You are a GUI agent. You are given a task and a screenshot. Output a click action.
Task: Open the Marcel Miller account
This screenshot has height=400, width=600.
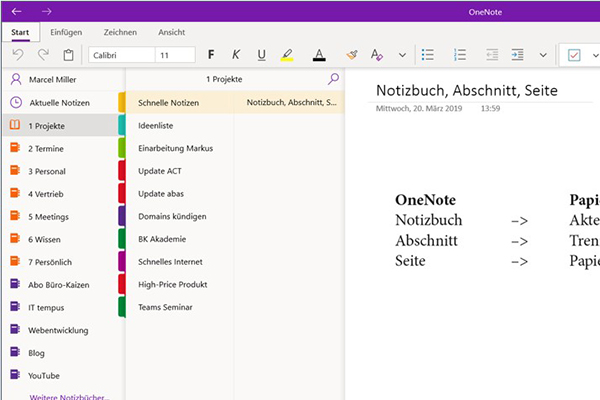tap(63, 80)
